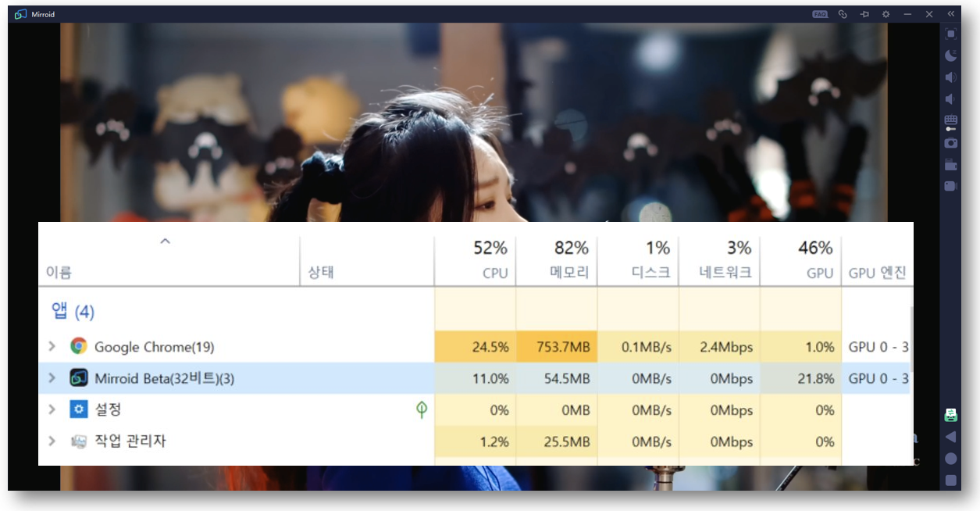Sort by the 메모리 column header
This screenshot has height=511, width=980.
[x=569, y=273]
